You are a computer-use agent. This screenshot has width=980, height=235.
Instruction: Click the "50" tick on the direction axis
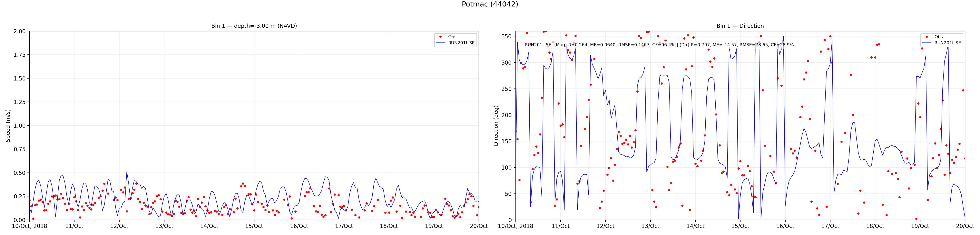(x=508, y=194)
